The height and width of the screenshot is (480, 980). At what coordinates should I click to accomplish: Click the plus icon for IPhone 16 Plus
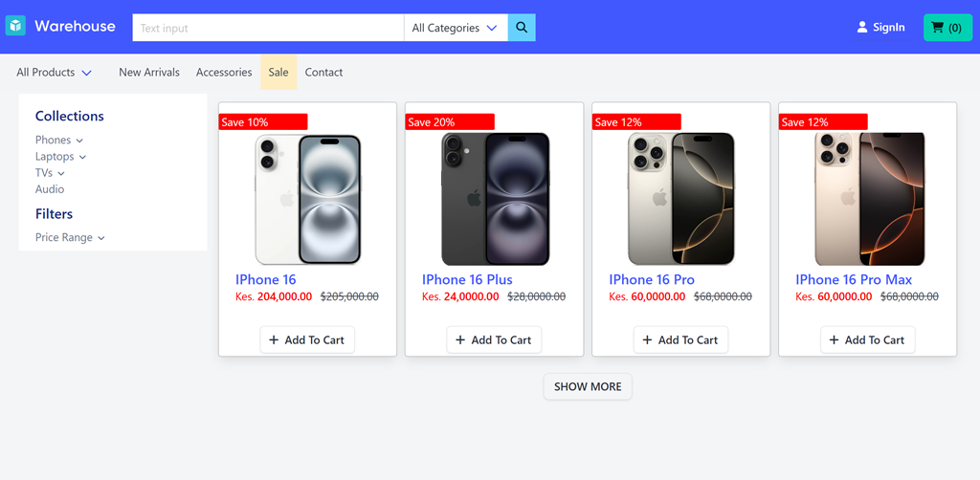(x=460, y=340)
